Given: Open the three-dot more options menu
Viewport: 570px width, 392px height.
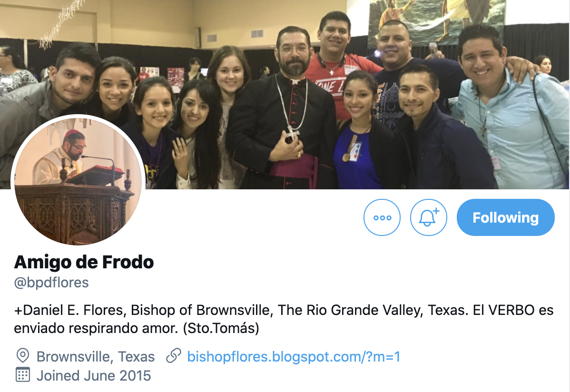Looking at the screenshot, I should [382, 217].
